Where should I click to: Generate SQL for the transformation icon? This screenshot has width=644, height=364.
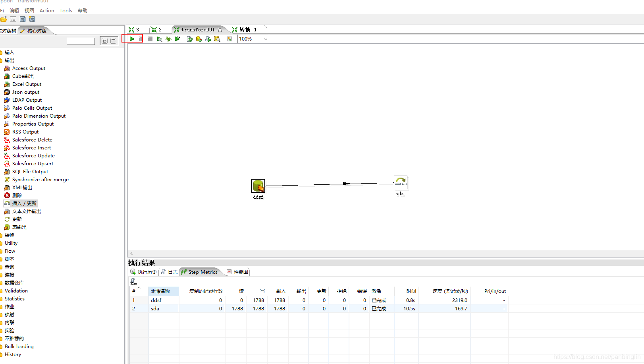coord(208,39)
